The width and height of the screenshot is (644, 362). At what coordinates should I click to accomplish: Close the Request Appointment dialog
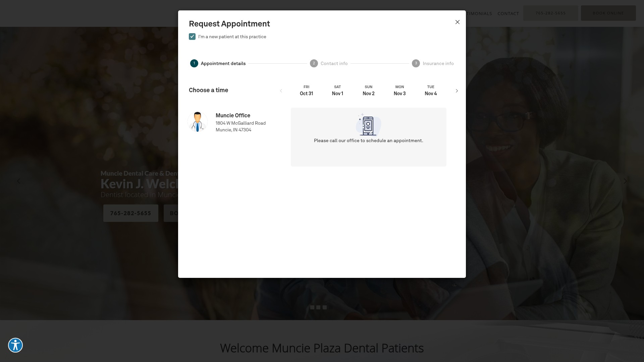point(457,22)
